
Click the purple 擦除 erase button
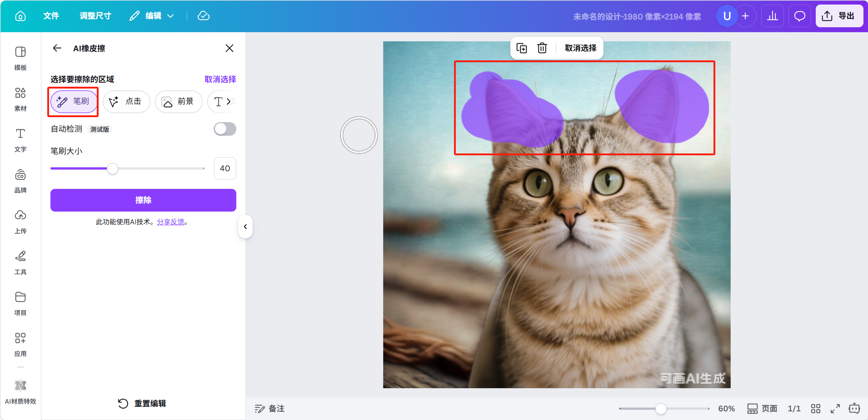pos(143,200)
